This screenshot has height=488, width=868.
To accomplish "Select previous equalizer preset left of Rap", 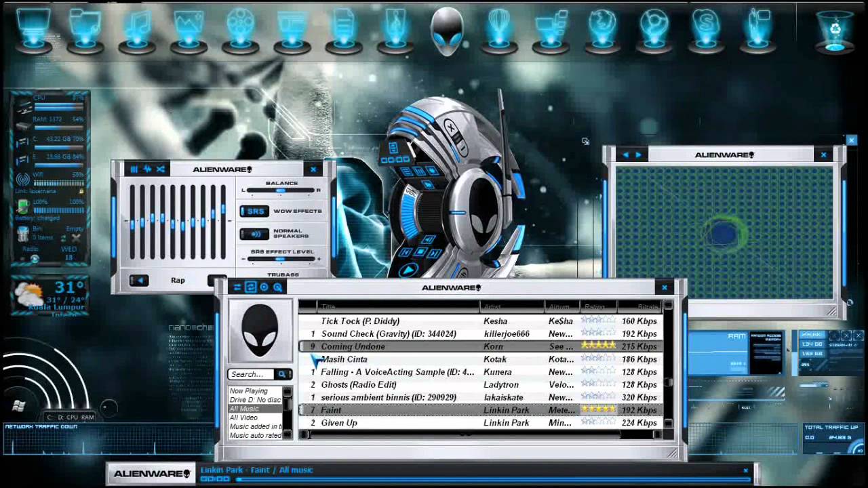I will [139, 281].
